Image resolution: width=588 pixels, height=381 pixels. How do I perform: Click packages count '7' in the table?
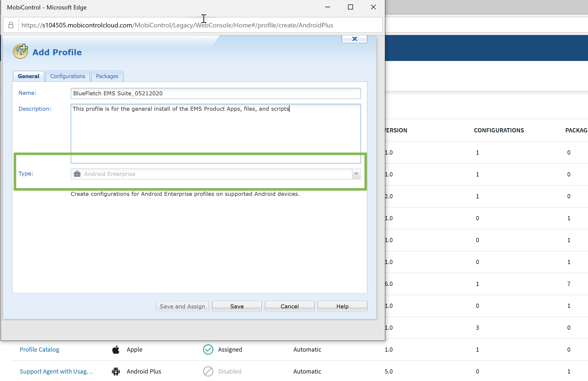point(569,284)
